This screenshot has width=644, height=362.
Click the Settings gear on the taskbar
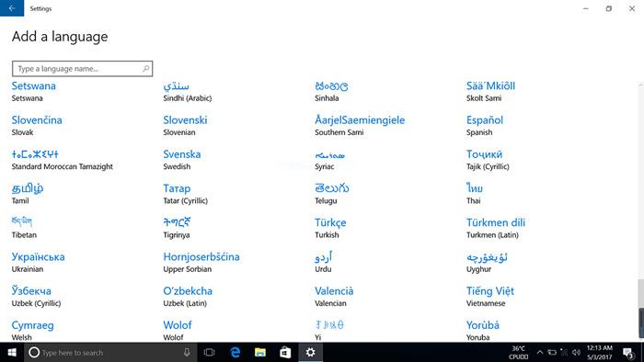pos(311,352)
